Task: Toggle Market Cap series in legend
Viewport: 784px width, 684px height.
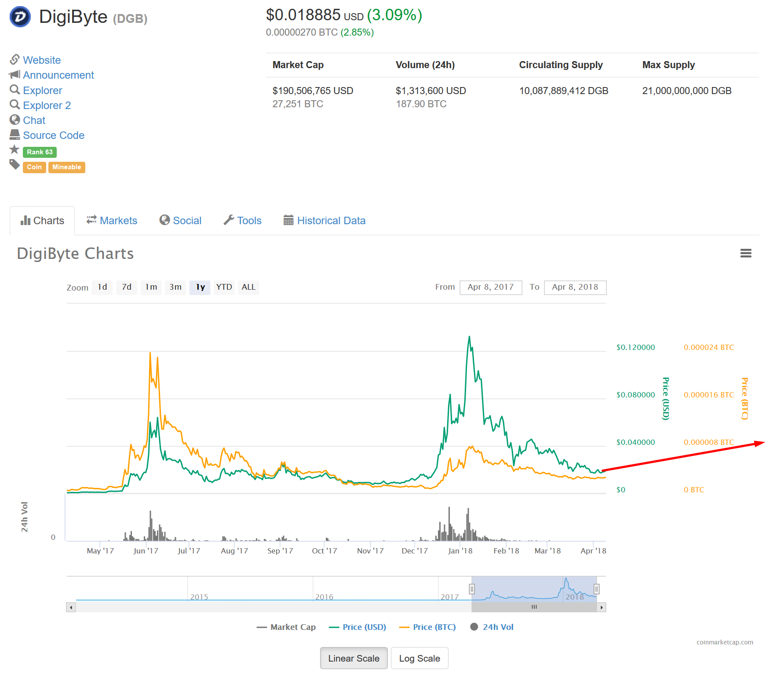Action: point(286,627)
